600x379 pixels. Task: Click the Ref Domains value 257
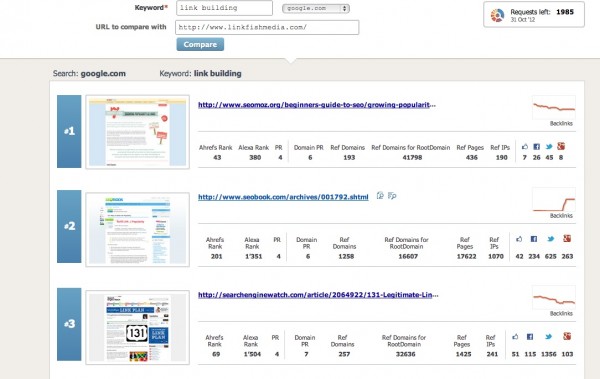click(344, 354)
